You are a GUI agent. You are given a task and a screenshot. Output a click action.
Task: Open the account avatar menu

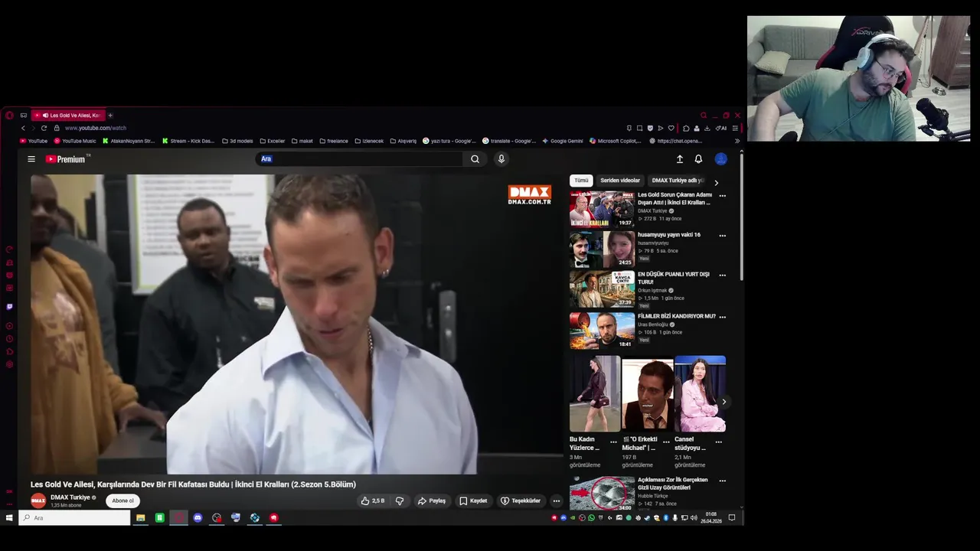coord(720,159)
